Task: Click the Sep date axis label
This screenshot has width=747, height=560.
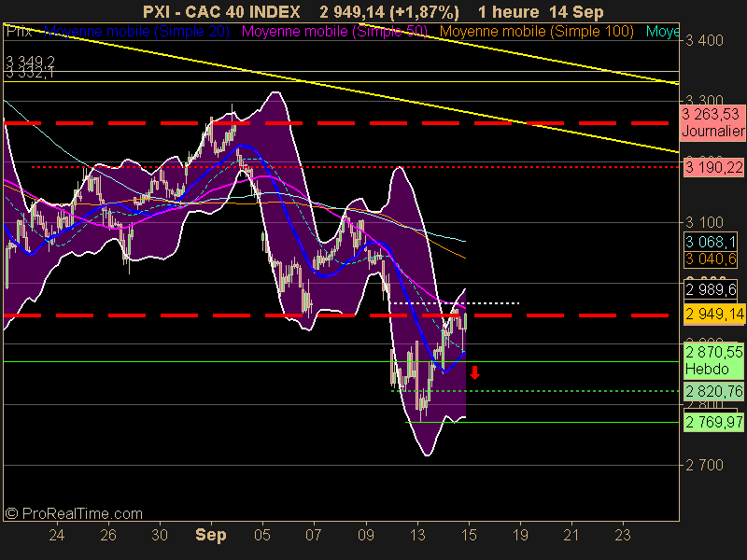Action: click(x=211, y=535)
